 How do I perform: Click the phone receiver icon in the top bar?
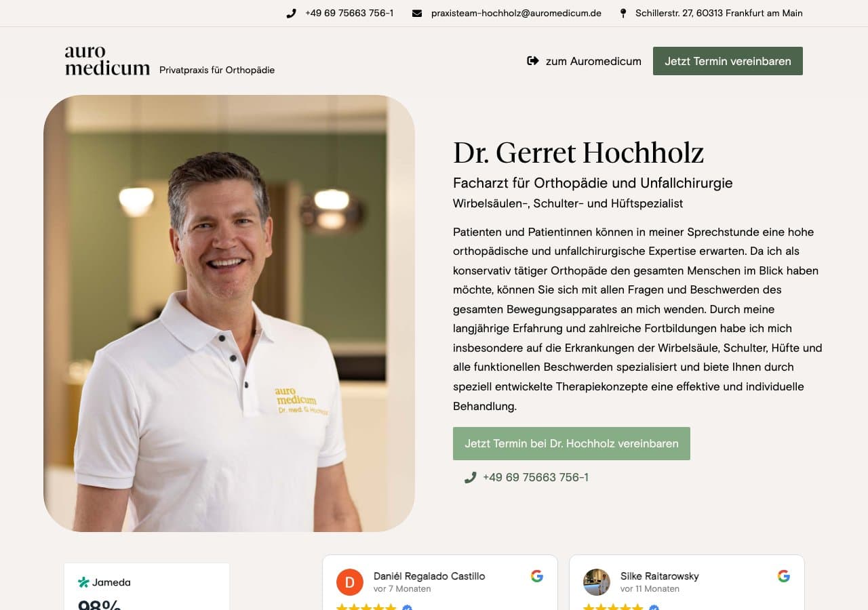pyautogui.click(x=291, y=13)
